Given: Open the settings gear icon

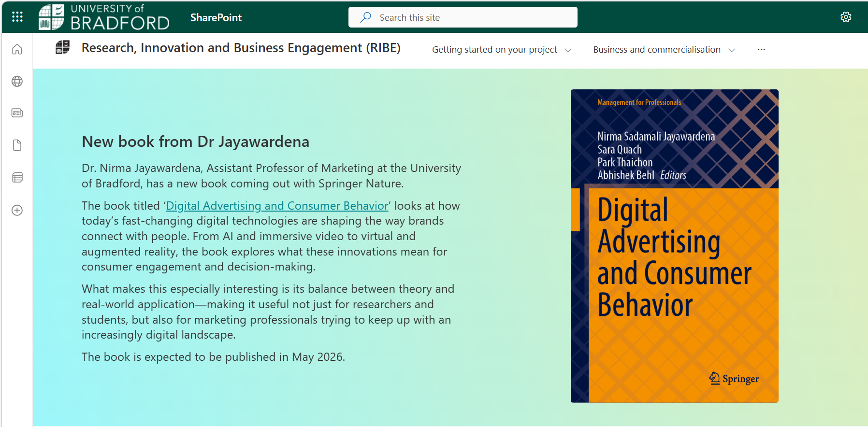Looking at the screenshot, I should pyautogui.click(x=846, y=17).
